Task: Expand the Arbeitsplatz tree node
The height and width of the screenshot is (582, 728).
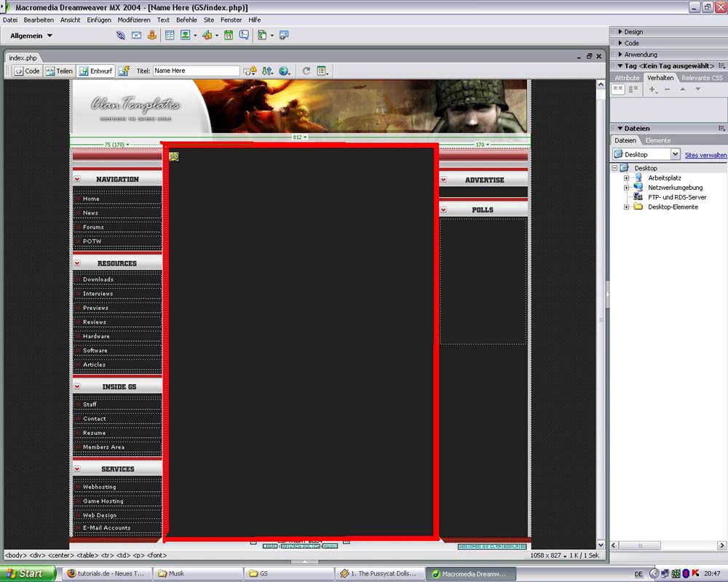Action: click(626, 178)
